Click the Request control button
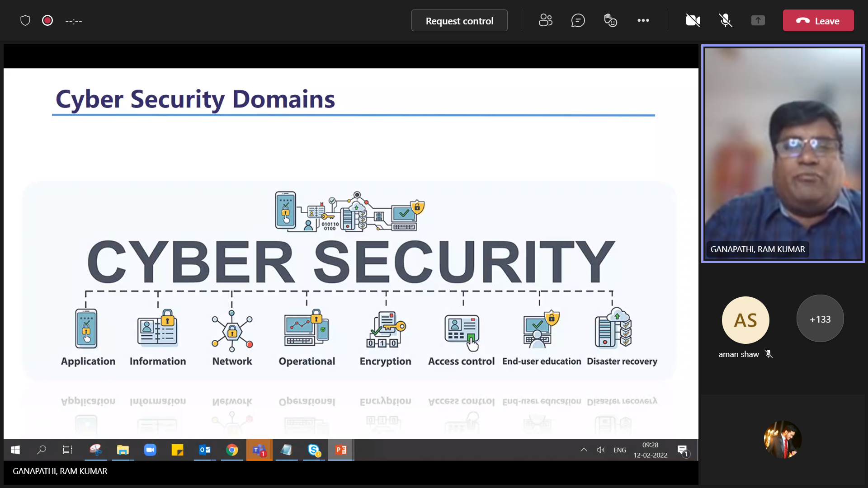The width and height of the screenshot is (868, 488). pyautogui.click(x=459, y=21)
